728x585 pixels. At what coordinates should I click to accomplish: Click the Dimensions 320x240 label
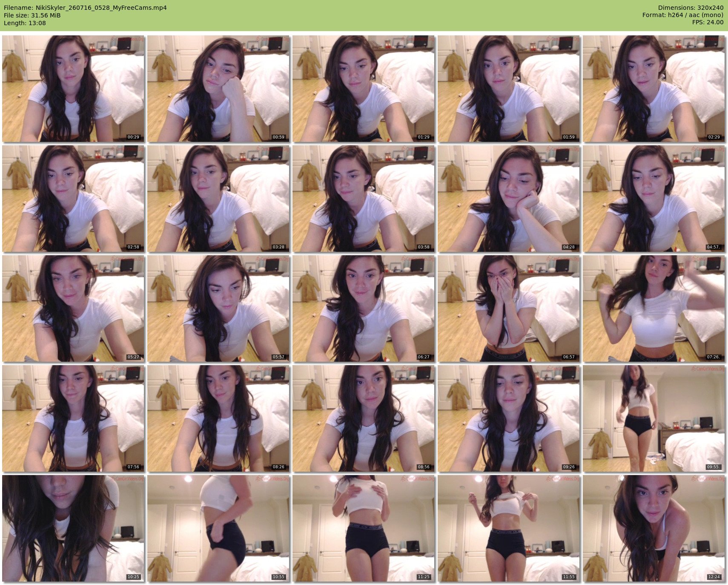tap(691, 8)
